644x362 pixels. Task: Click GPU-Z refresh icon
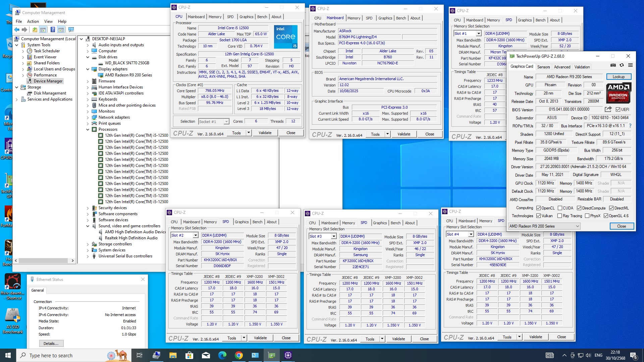622,65
